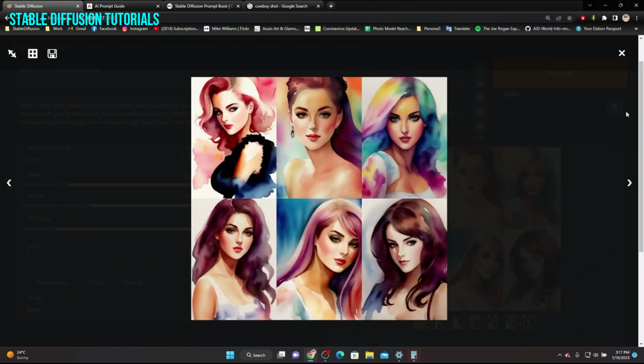Open the Chrome three-dot menu
This screenshot has width=644, height=364.
click(x=636, y=18)
